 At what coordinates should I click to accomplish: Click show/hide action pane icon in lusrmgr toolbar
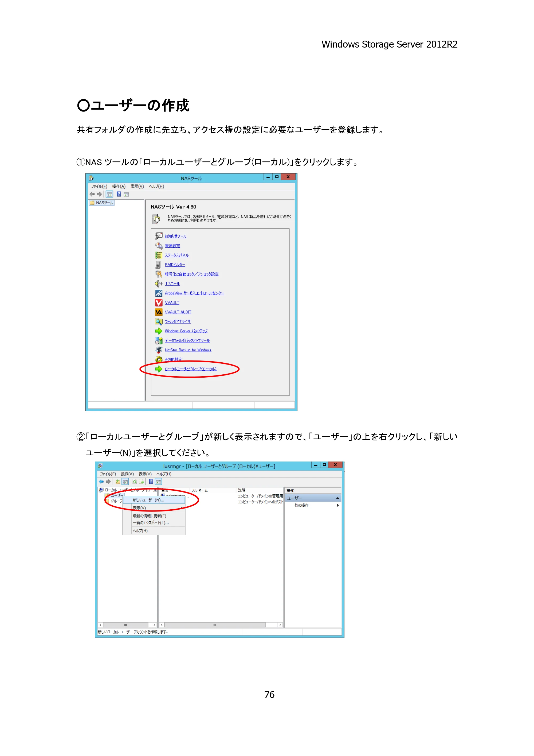pyautogui.click(x=158, y=482)
